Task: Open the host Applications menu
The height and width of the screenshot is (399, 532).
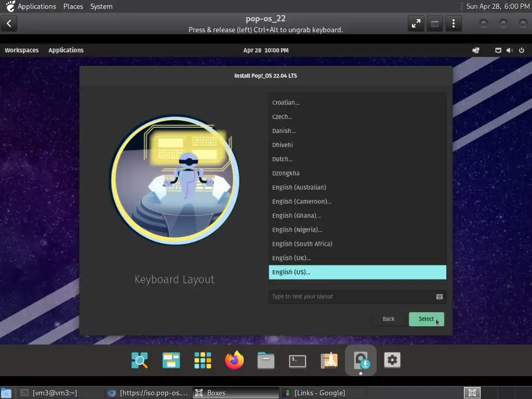Action: pyautogui.click(x=37, y=6)
